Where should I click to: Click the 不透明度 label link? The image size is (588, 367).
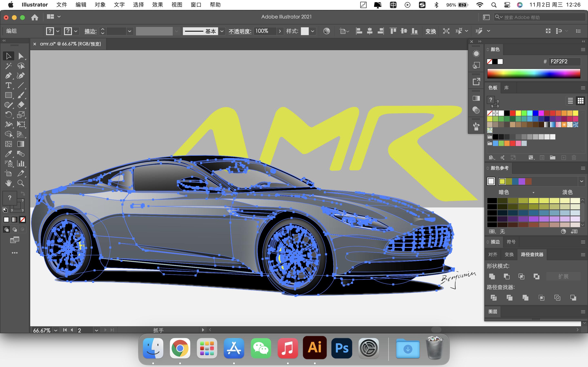[239, 31]
